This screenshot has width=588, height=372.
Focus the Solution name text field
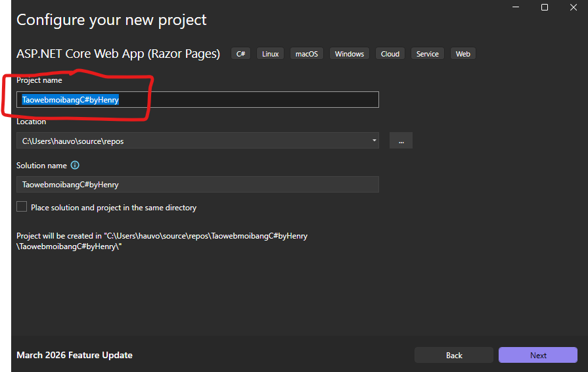click(197, 185)
